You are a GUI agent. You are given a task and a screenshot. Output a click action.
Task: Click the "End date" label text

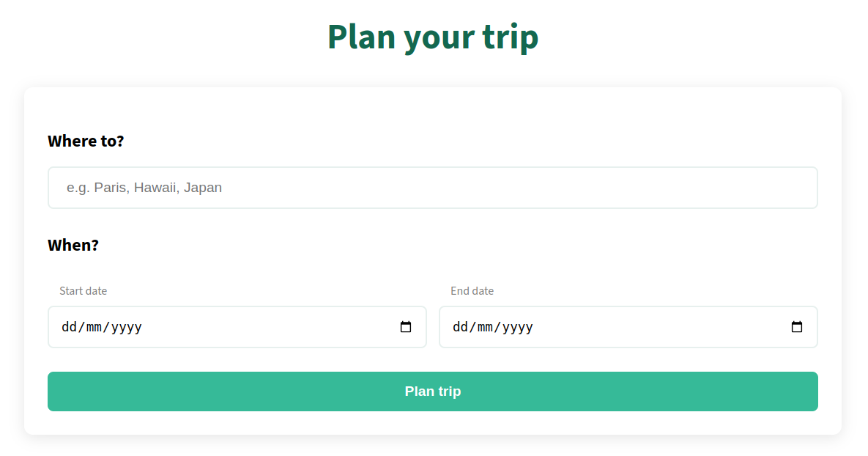472,291
